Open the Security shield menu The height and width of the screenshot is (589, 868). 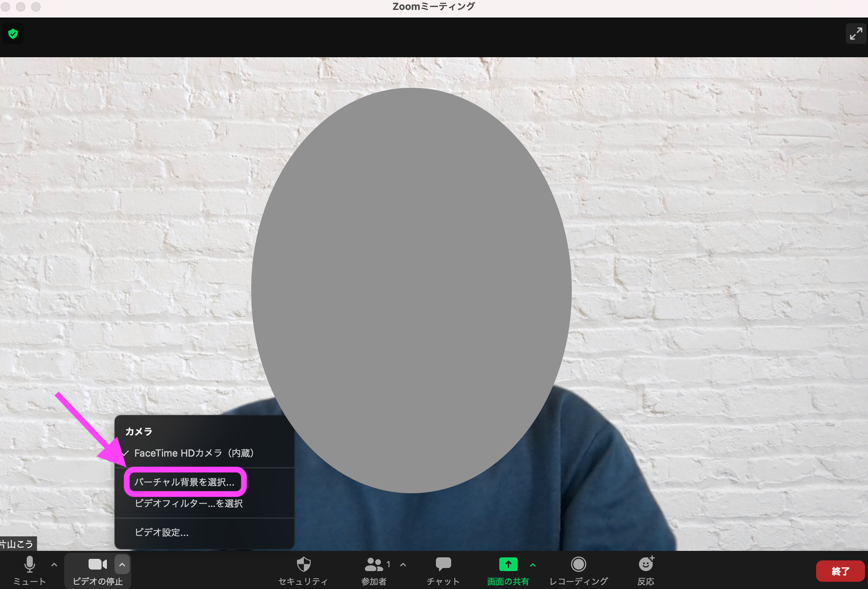[303, 571]
